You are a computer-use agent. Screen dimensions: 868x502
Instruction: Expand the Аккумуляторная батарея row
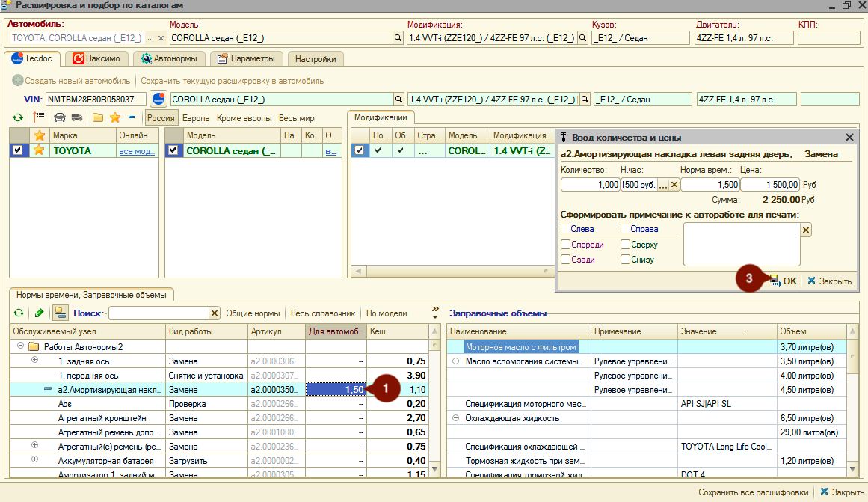click(x=35, y=459)
